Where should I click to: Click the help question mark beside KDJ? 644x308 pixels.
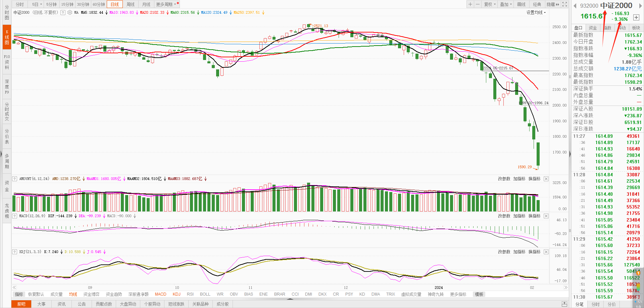[x=15, y=252]
